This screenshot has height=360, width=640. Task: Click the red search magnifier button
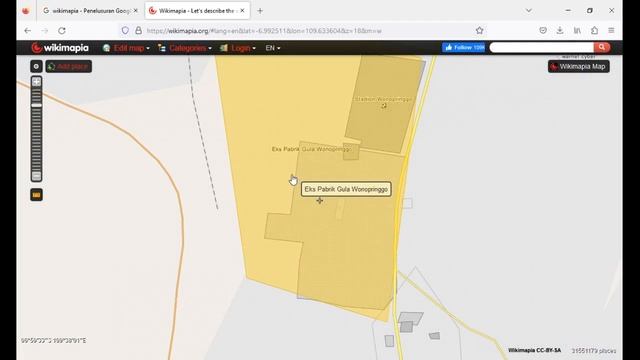pyautogui.click(x=602, y=47)
